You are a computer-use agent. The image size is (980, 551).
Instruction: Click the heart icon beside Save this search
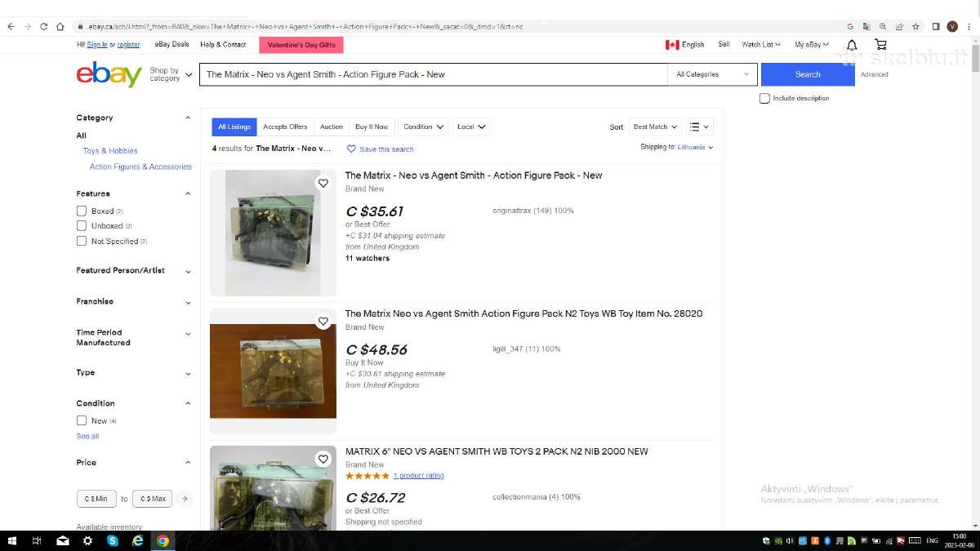351,149
